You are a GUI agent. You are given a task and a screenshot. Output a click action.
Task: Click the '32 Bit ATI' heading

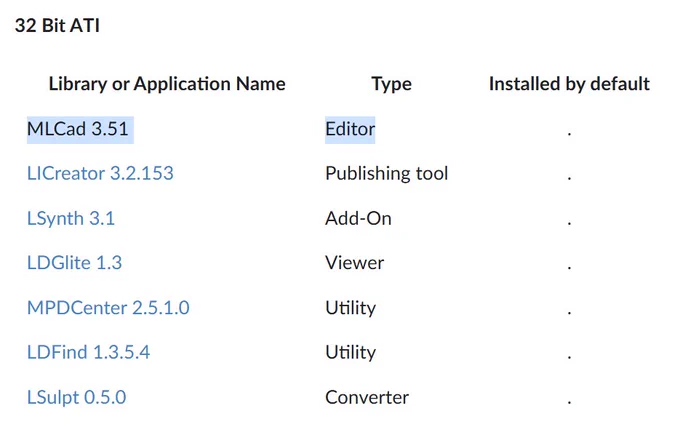point(57,26)
